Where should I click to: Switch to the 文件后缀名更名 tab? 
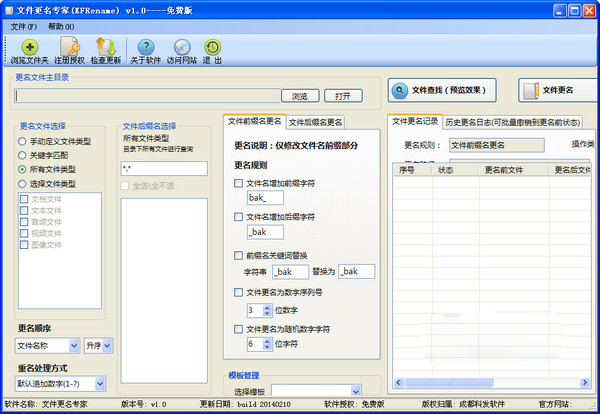(x=315, y=122)
